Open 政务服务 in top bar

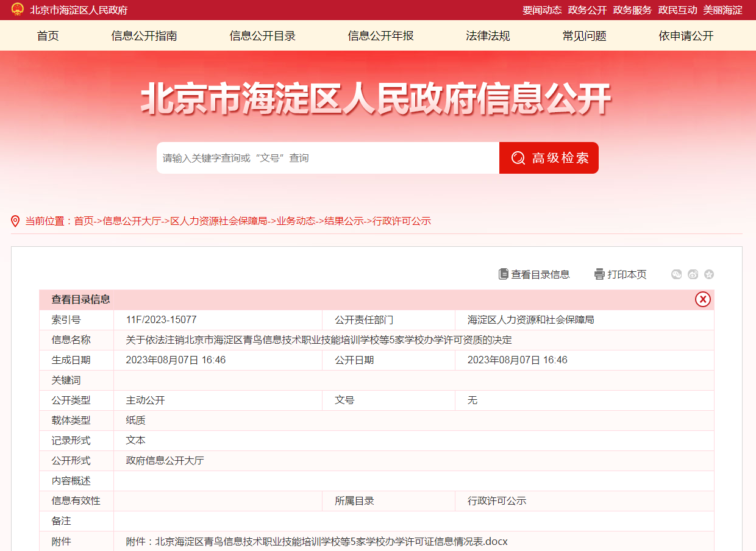pos(632,10)
